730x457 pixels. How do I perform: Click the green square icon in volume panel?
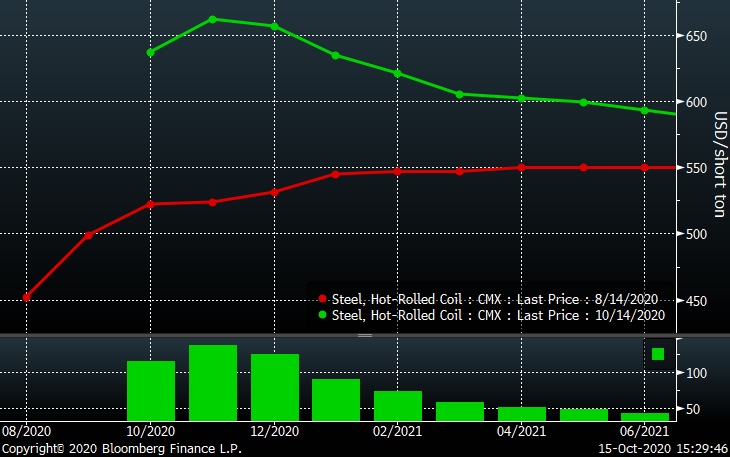[657, 353]
